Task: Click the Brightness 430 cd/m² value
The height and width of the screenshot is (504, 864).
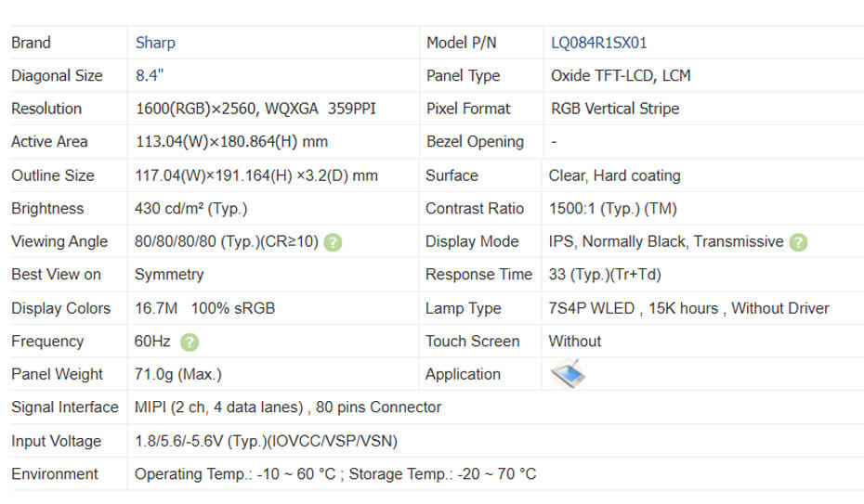Action: (190, 209)
